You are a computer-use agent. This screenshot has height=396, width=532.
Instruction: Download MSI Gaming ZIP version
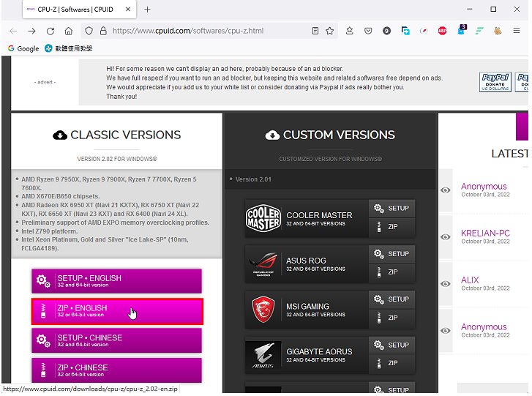[391, 318]
